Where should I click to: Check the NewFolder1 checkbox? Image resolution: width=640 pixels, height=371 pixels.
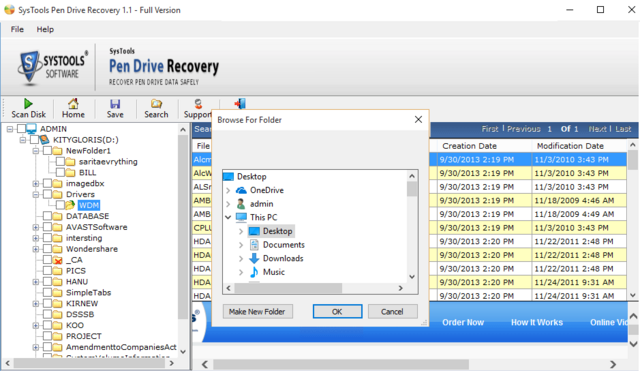click(x=47, y=151)
